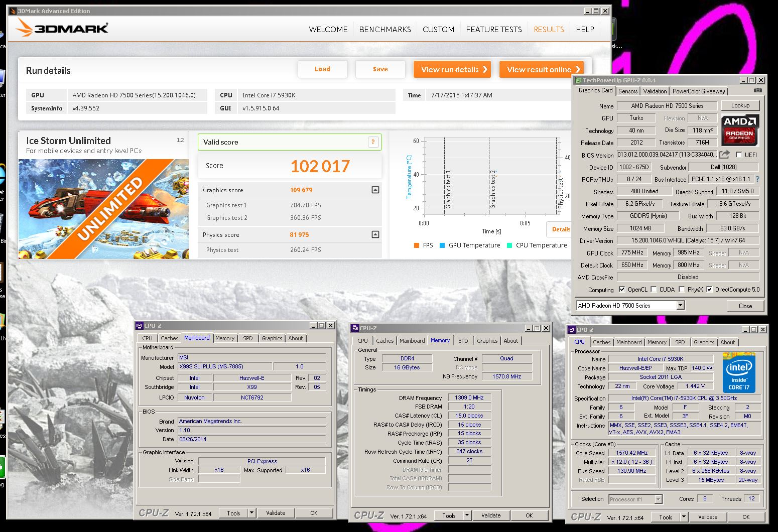
Task: Click GPU Temperature blue legend swatch
Action: point(442,245)
